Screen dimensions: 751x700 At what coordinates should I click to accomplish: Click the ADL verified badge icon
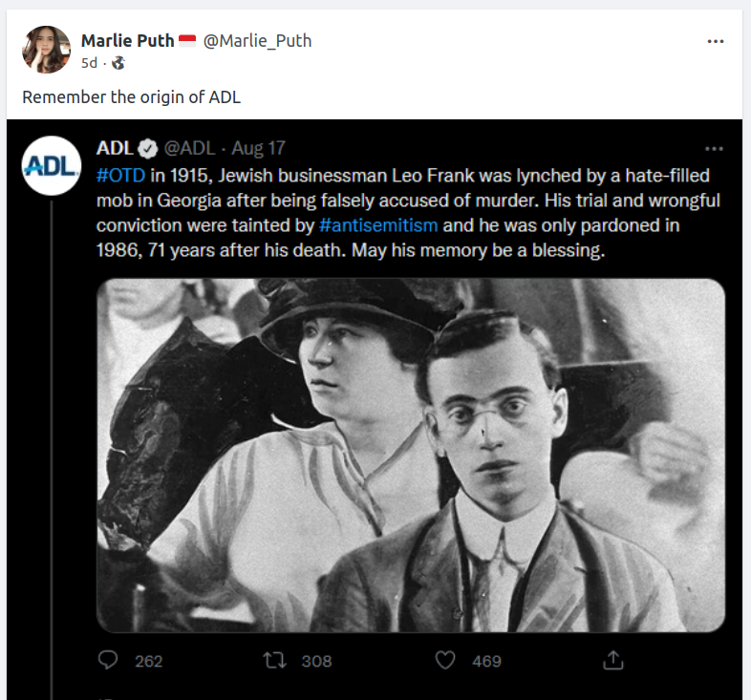[147, 148]
